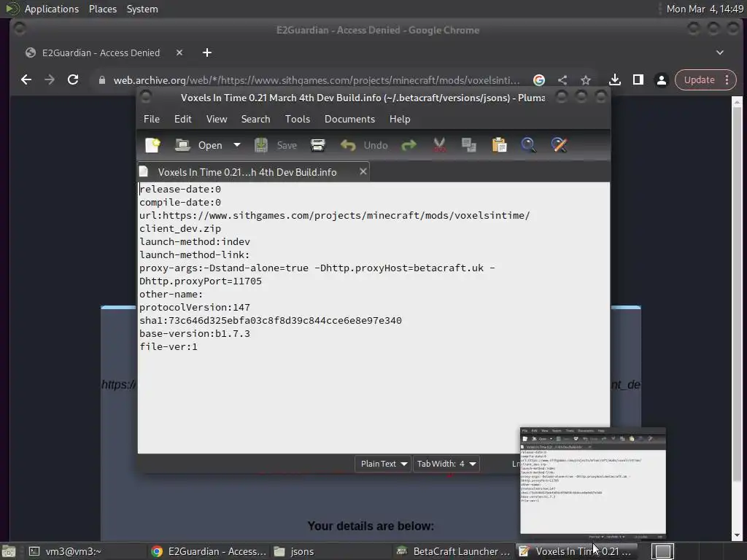This screenshot has height=560, width=747.
Task: Paste clipboard using the paste icon
Action: pyautogui.click(x=499, y=145)
